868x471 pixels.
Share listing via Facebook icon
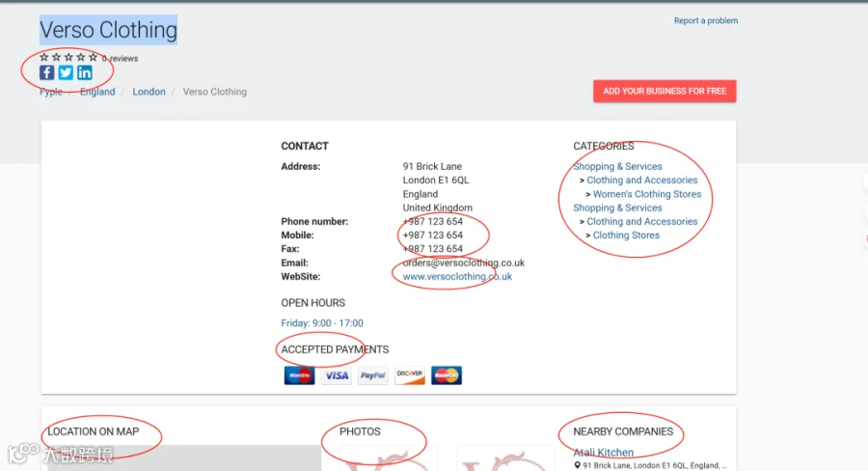pyautogui.click(x=46, y=72)
